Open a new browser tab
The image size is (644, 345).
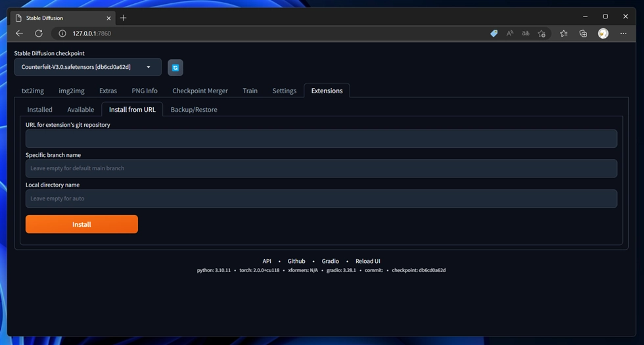click(x=124, y=18)
